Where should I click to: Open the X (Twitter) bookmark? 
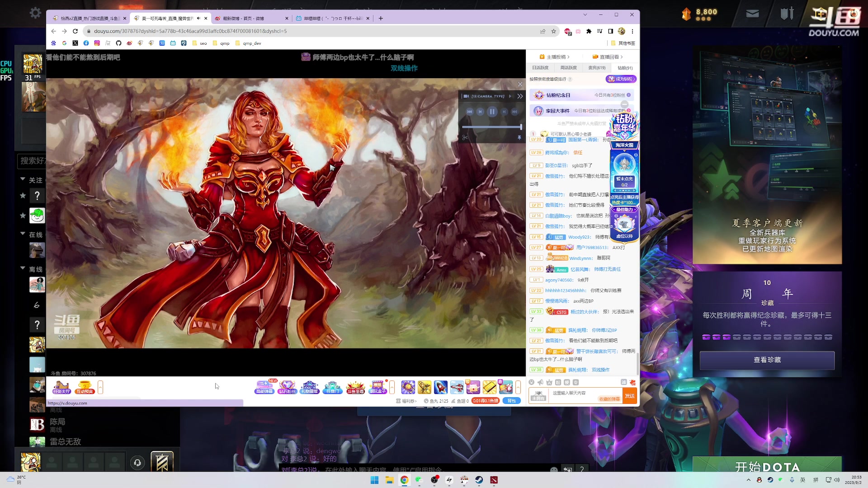pos(75,43)
